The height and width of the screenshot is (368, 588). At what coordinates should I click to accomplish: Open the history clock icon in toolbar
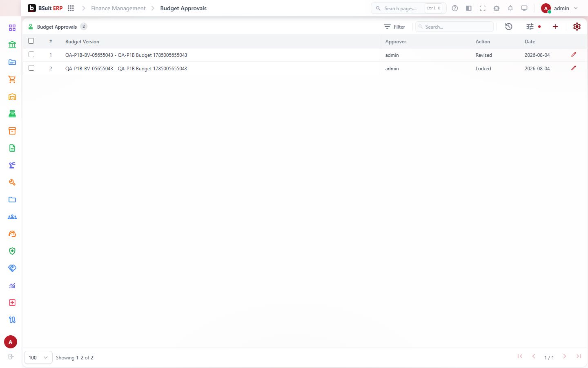[x=509, y=27]
